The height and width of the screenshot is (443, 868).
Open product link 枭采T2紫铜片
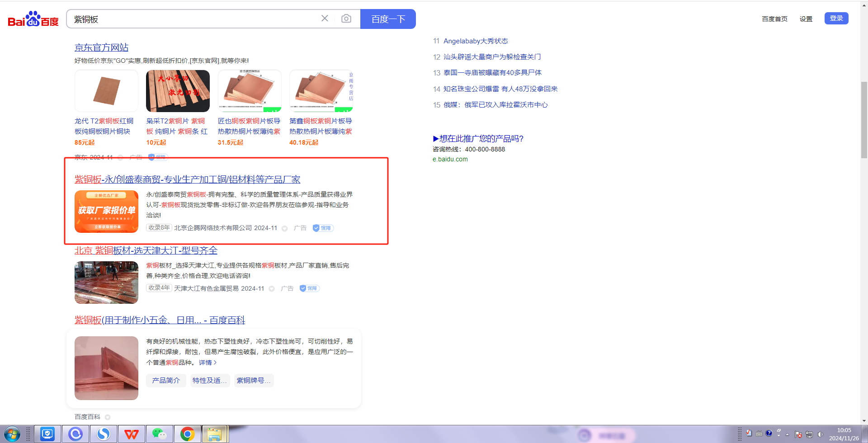(177, 126)
